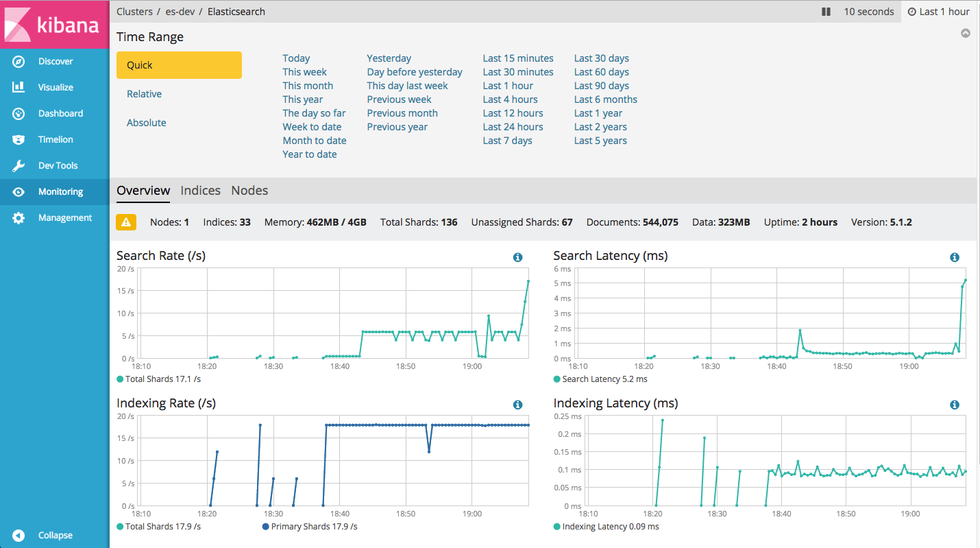
Task: Switch to the Indices tab
Action: coord(200,191)
